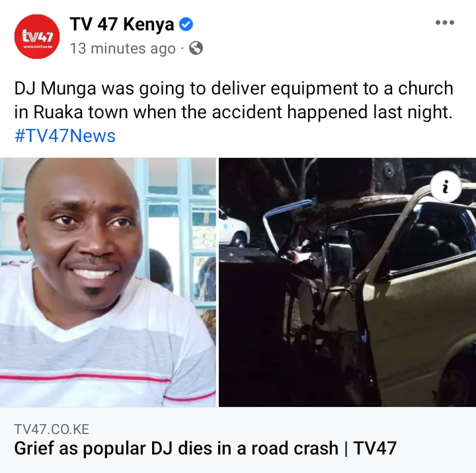Open the #TV47News hashtag
This screenshot has width=476, height=473.
pyautogui.click(x=65, y=135)
